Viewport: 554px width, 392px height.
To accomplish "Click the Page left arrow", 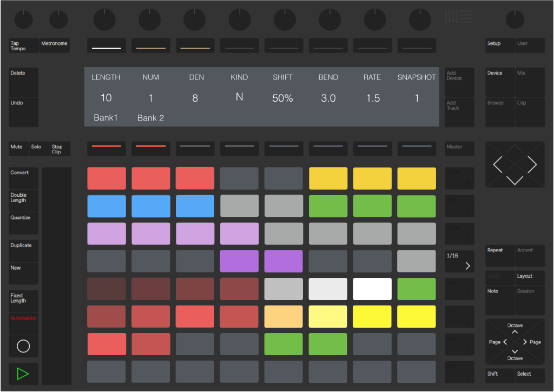I will point(504,342).
